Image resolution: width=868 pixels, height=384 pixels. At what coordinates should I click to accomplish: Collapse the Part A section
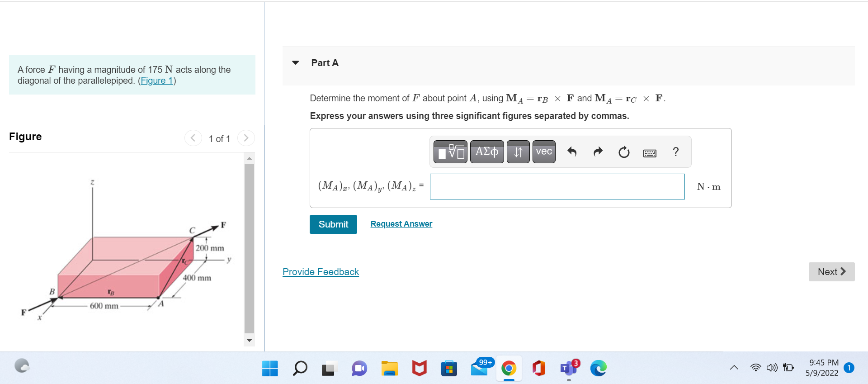[296, 63]
